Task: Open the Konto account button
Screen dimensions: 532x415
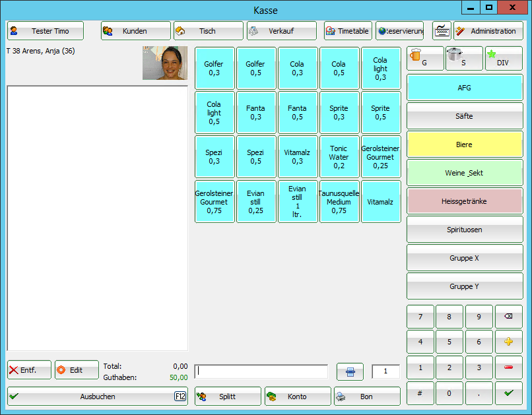Action: (298, 397)
